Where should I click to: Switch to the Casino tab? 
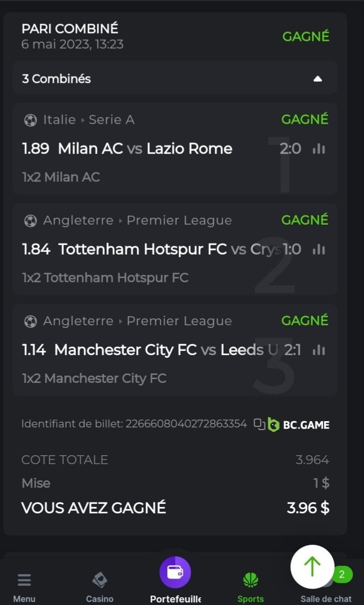[x=100, y=587]
